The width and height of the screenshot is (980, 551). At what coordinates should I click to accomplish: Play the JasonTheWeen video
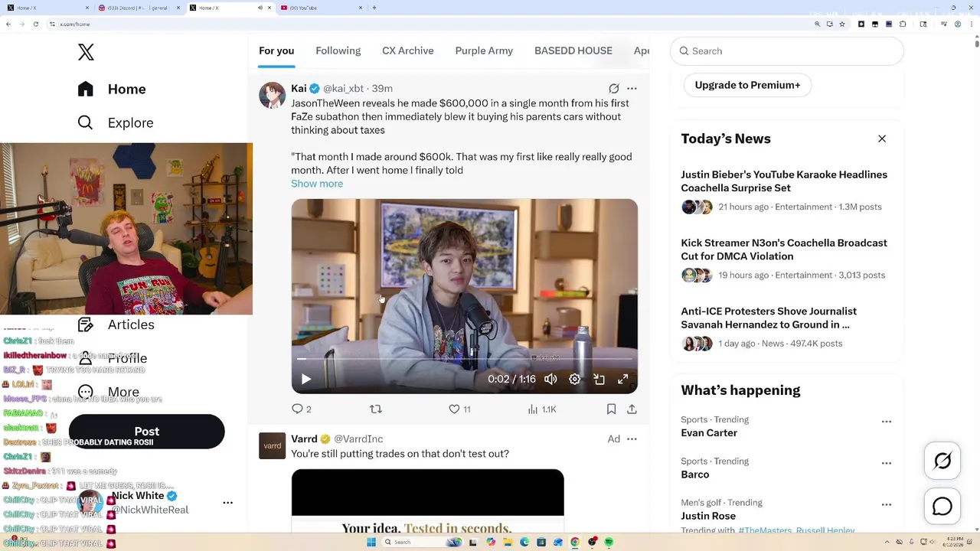click(x=306, y=379)
